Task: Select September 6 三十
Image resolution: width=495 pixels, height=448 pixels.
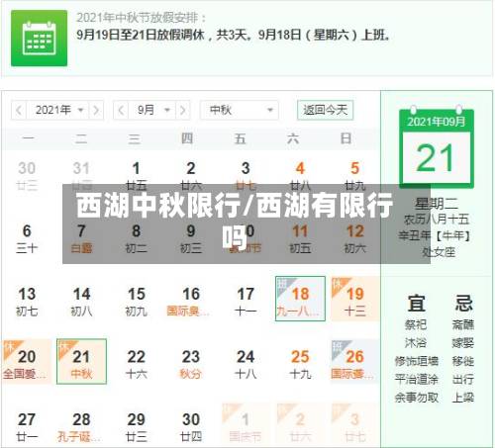Action: coord(27,238)
